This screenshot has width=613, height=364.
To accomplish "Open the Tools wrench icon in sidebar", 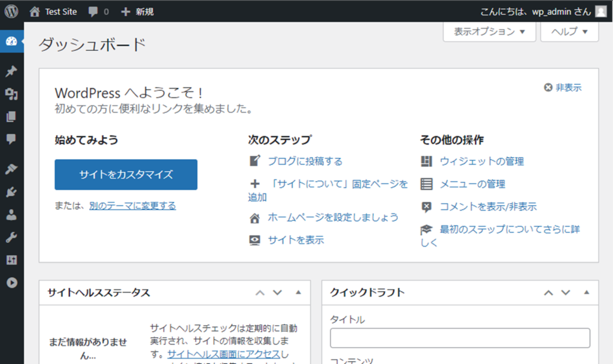I will pos(11,238).
